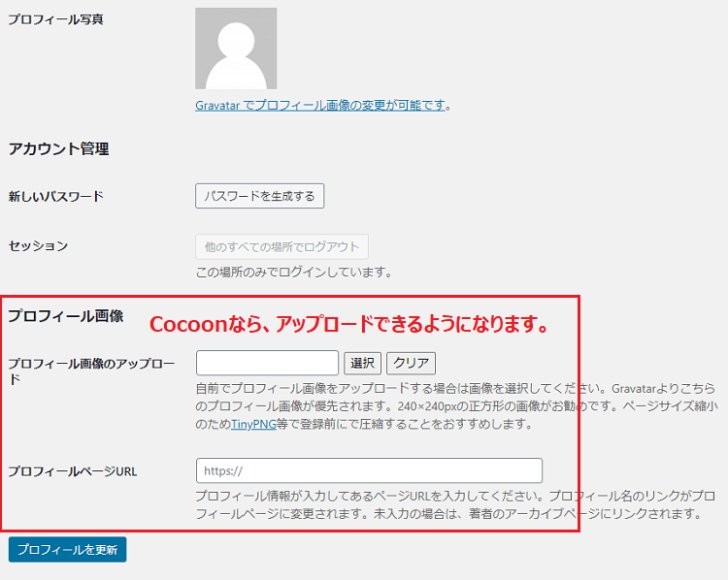Click the プロフィールページURL label
Screen dimensions: 728x580
pos(73,471)
